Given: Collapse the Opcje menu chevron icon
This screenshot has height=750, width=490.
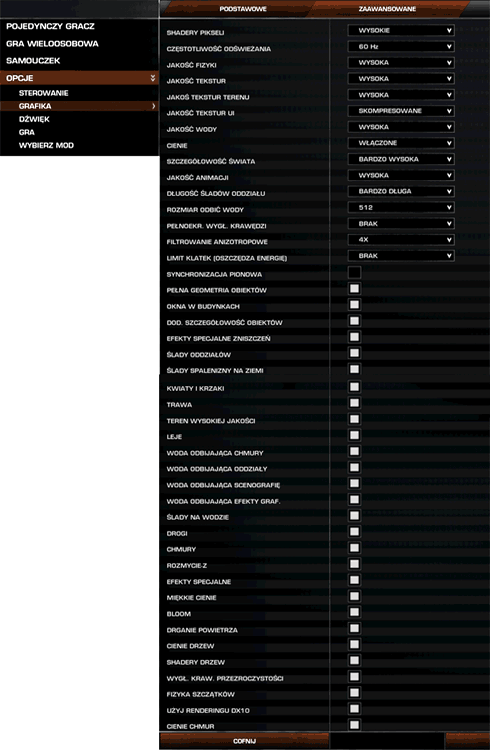Looking at the screenshot, I should [x=153, y=78].
